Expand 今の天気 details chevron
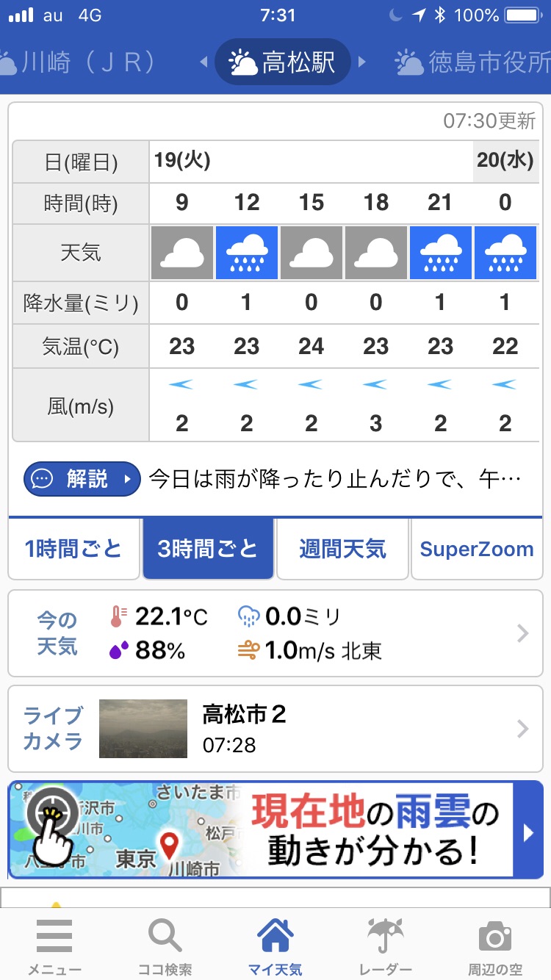The image size is (551, 980). (x=522, y=633)
